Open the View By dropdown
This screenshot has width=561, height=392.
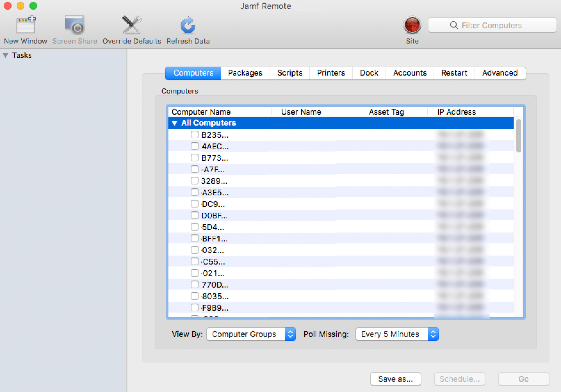251,334
